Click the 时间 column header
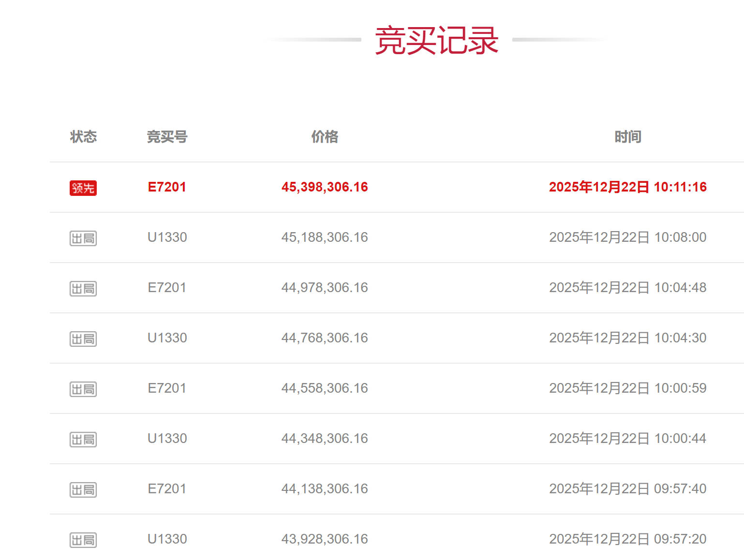This screenshot has width=744, height=560. point(628,137)
